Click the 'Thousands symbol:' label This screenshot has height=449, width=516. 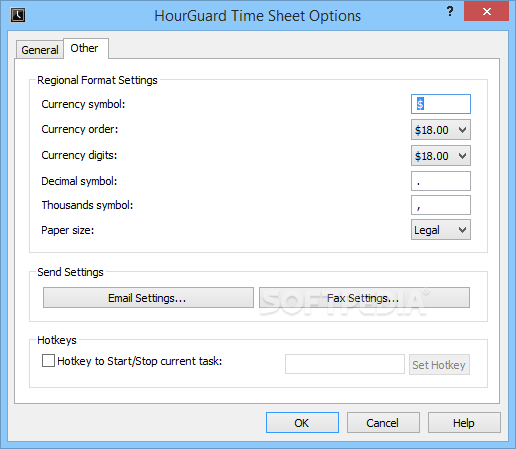tap(87, 205)
